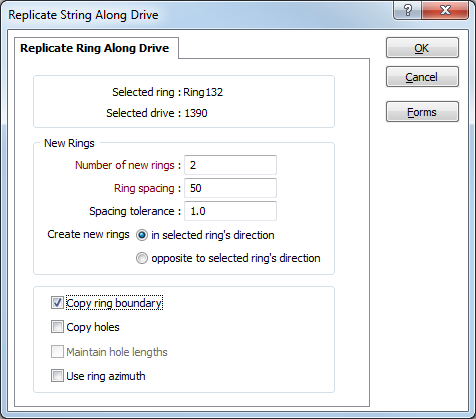This screenshot has width=476, height=419.
Task: Select the Replicate Ring Along Drive tab
Action: click(95, 48)
